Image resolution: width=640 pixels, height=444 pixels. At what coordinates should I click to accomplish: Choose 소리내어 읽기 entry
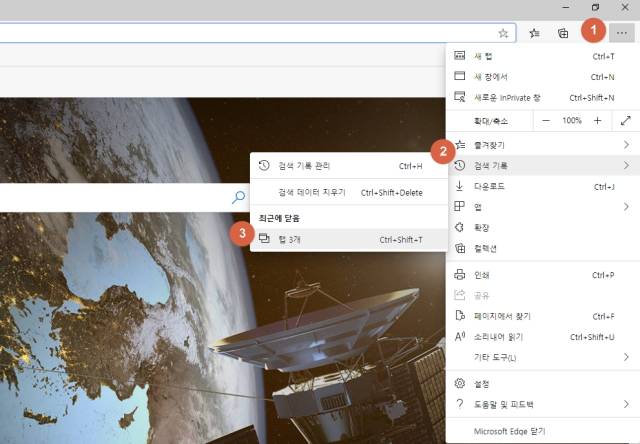543,337
